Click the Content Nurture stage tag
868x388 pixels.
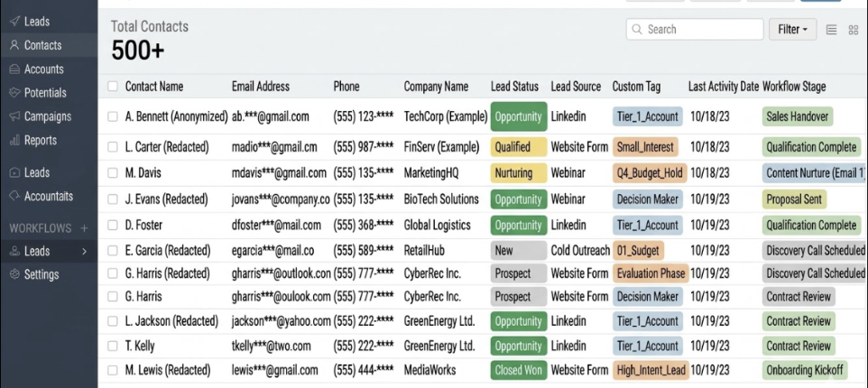tap(814, 173)
